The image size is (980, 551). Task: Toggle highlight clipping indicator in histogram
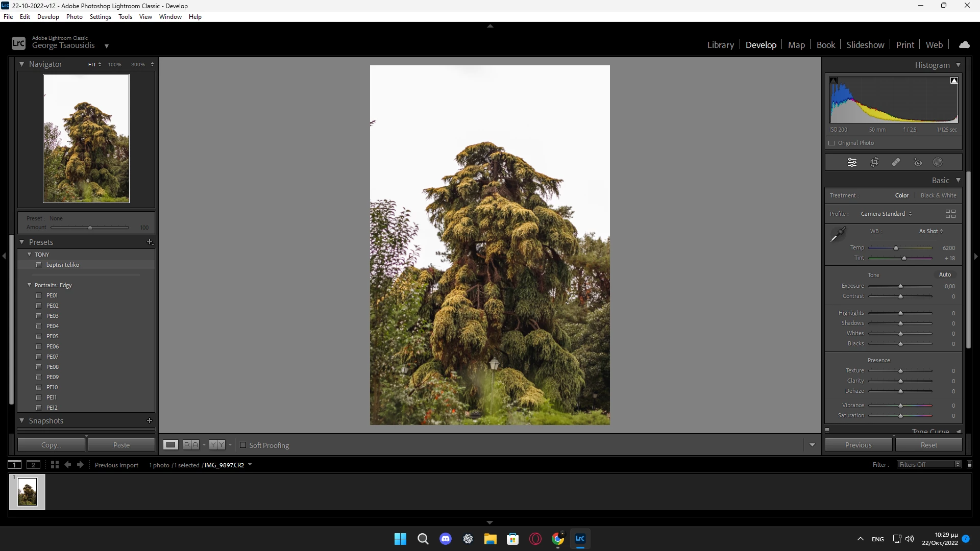point(954,81)
